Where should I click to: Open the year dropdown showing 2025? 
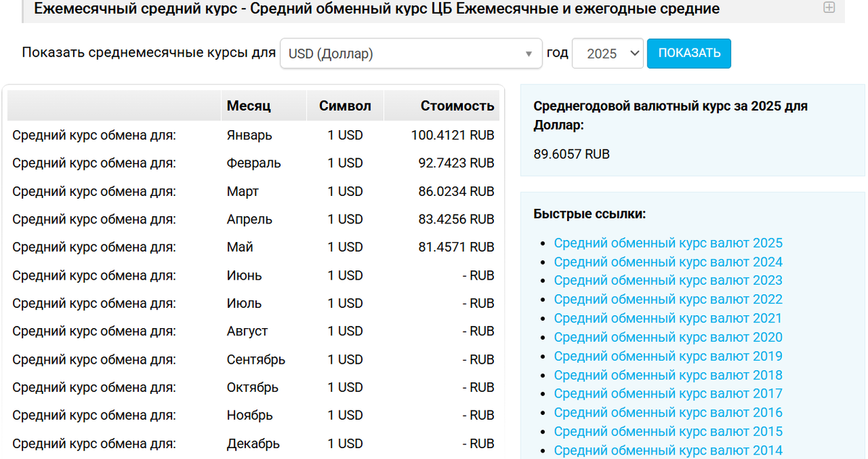tap(608, 53)
